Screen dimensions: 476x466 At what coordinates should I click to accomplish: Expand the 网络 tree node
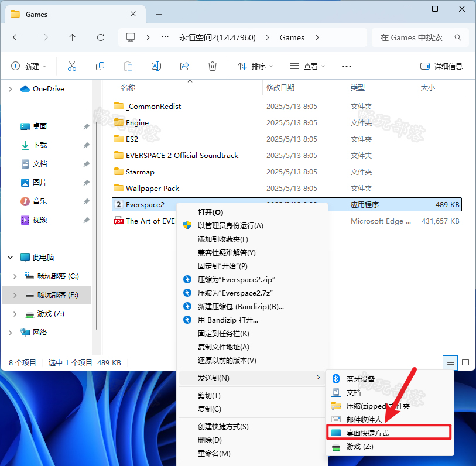point(11,333)
